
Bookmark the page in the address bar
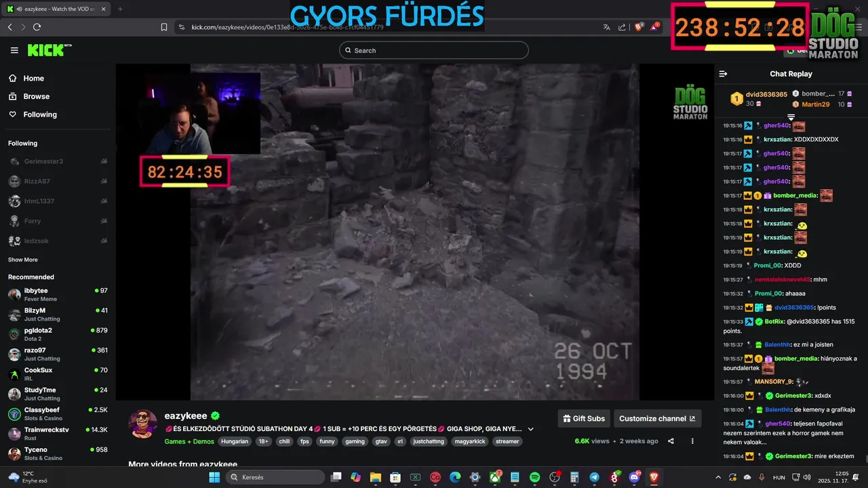click(x=164, y=27)
